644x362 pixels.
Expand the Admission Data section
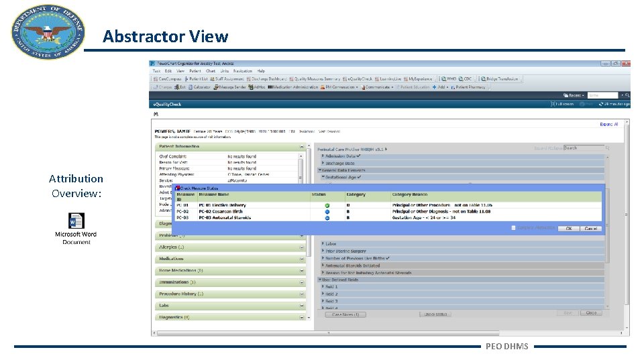click(323, 156)
